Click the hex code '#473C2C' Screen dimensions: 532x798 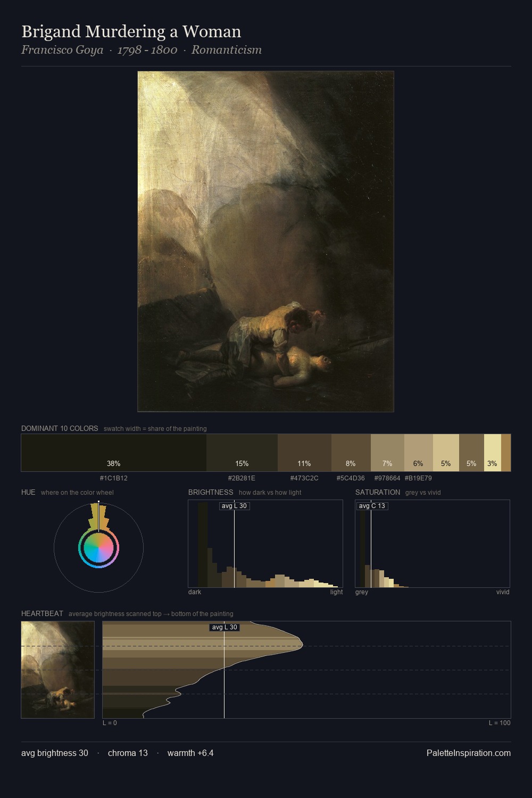304,478
